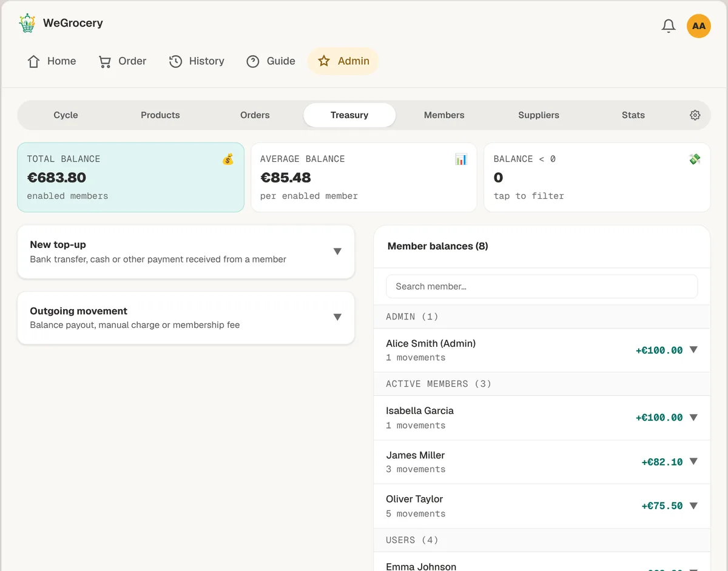Go to the Home page

click(52, 61)
